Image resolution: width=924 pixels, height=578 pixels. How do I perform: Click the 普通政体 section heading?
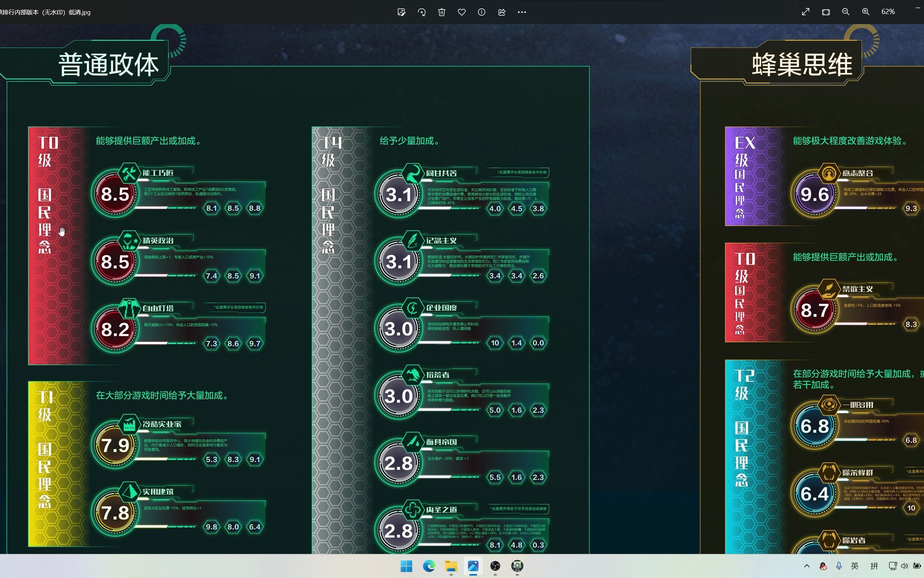click(109, 64)
